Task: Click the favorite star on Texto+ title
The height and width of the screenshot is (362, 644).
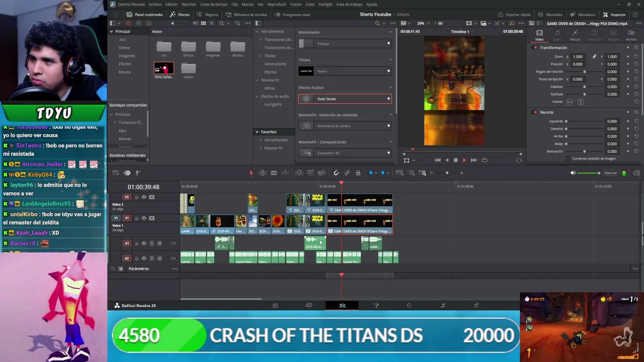Action: 388,71
